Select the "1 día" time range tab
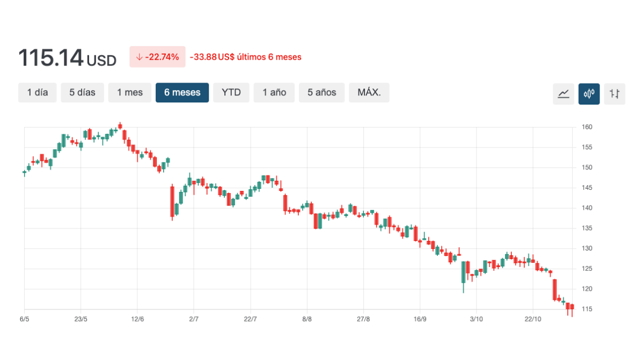Image resolution: width=644 pixels, height=362 pixels. (37, 92)
